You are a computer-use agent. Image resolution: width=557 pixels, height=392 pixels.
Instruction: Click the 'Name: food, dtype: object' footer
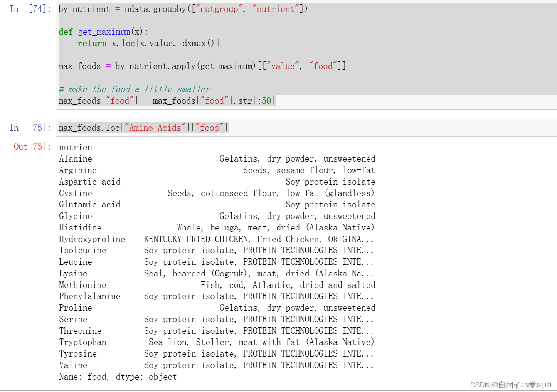click(x=118, y=377)
